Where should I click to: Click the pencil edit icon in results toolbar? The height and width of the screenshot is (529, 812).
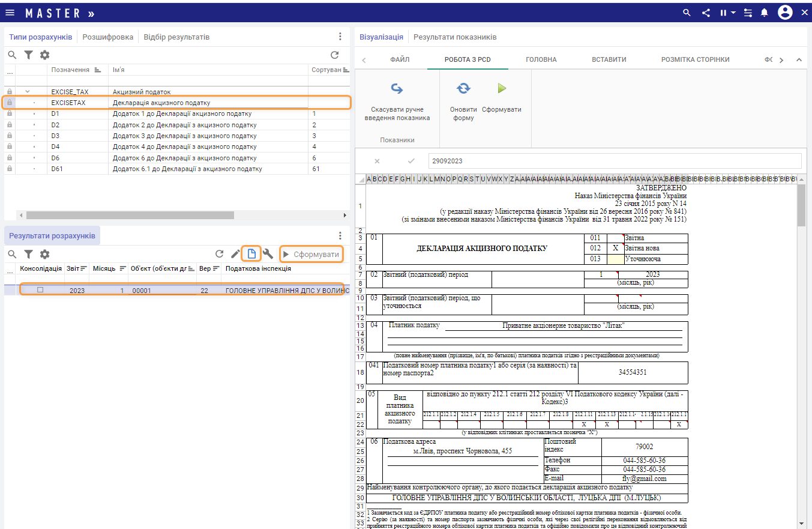coord(235,254)
